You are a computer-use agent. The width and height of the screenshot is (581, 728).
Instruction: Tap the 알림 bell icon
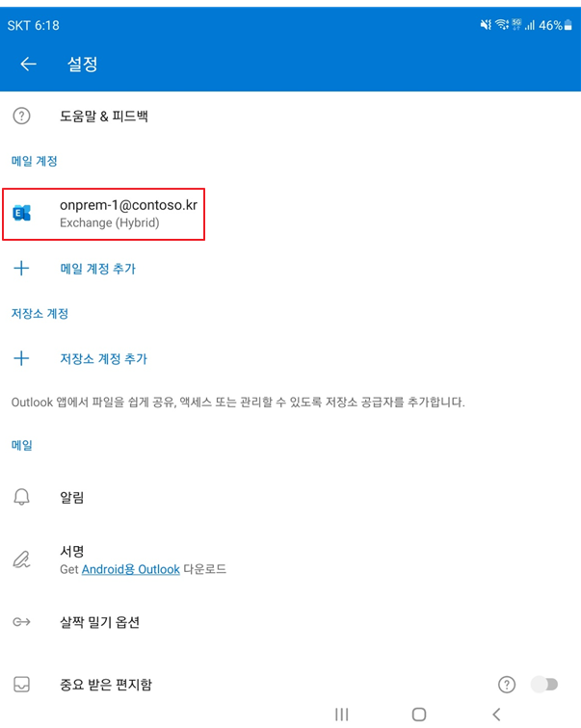click(21, 497)
